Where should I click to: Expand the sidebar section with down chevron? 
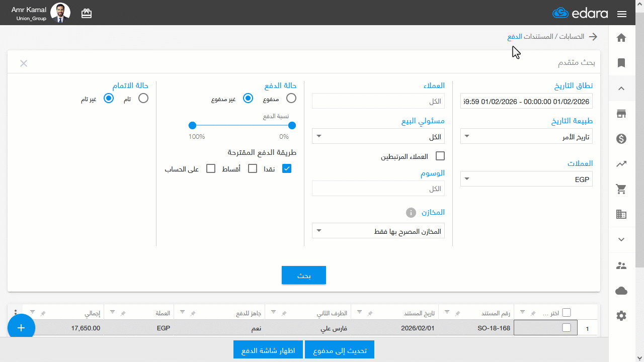(x=621, y=239)
